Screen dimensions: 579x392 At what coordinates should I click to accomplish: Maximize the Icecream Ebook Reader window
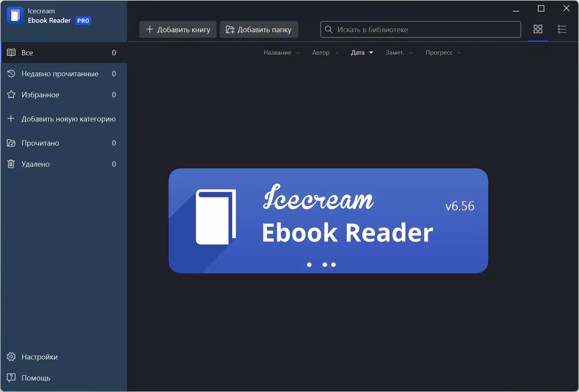(541, 8)
